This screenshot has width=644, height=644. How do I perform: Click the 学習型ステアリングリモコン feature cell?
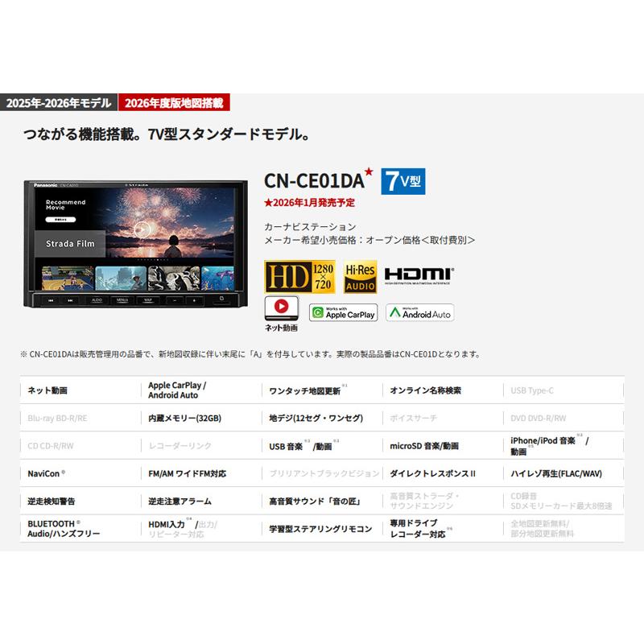(321, 529)
